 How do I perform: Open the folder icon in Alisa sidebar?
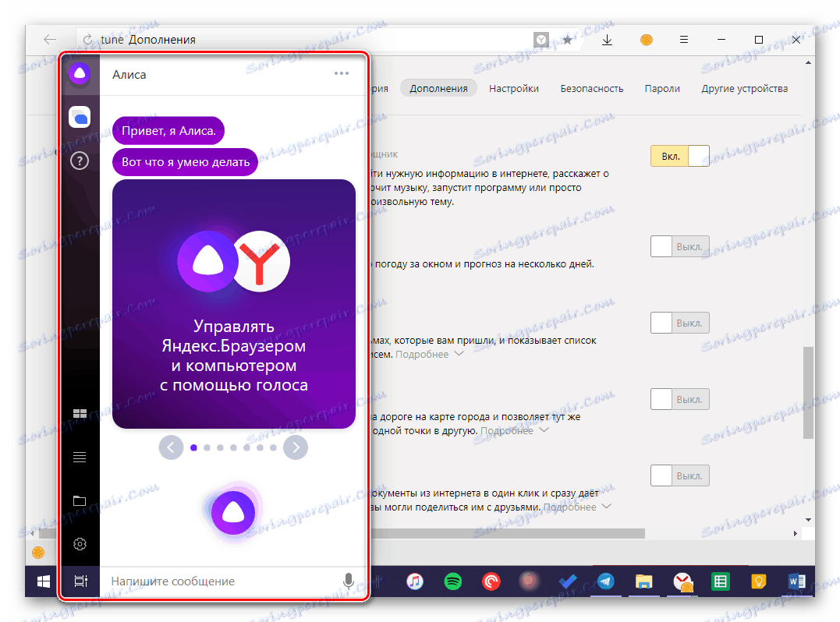tap(80, 500)
